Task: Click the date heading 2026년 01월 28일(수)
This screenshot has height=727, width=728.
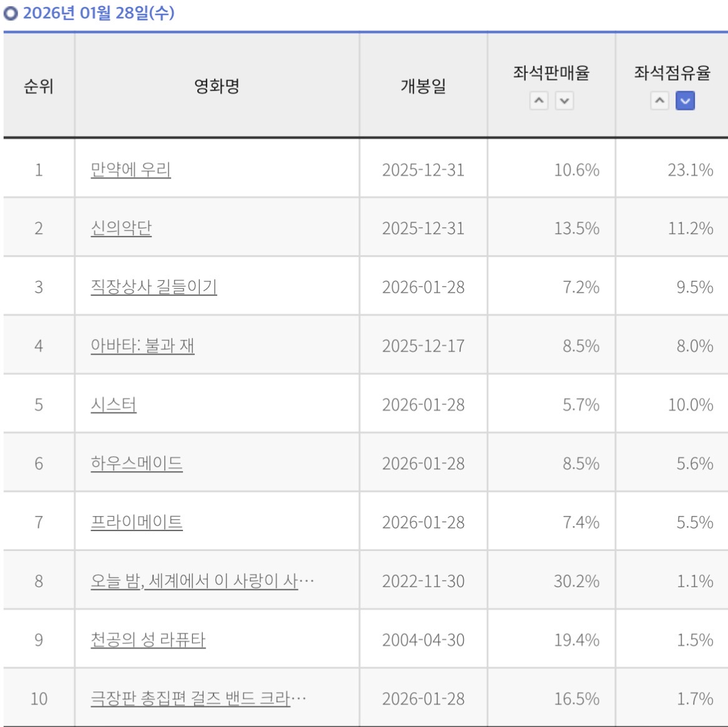Action: [99, 12]
